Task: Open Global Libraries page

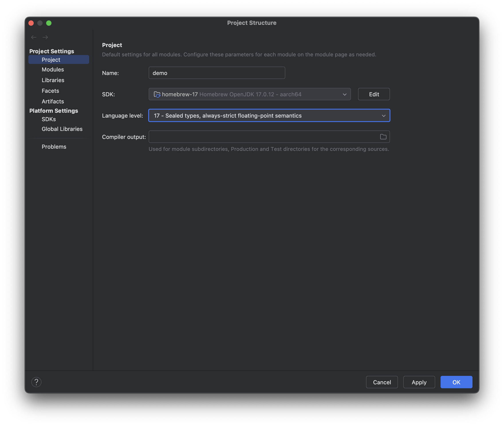Action: pos(62,129)
